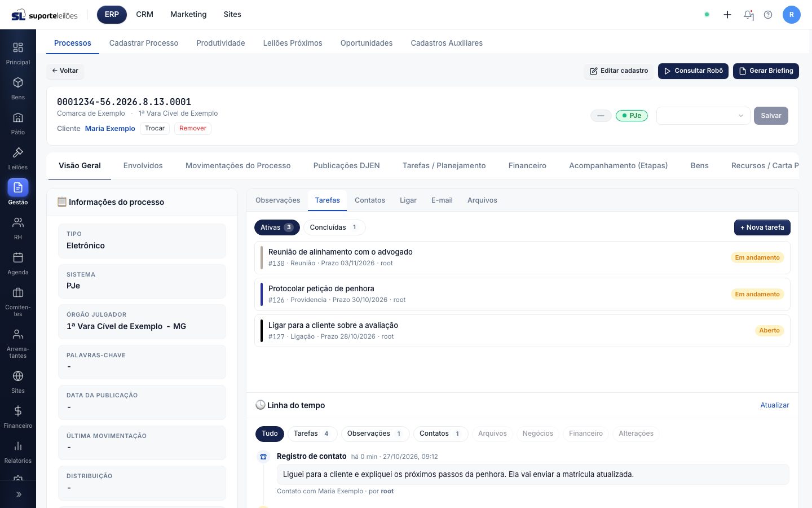Filter timeline by Contatos
Image resolution: width=812 pixels, height=508 pixels.
(440, 433)
